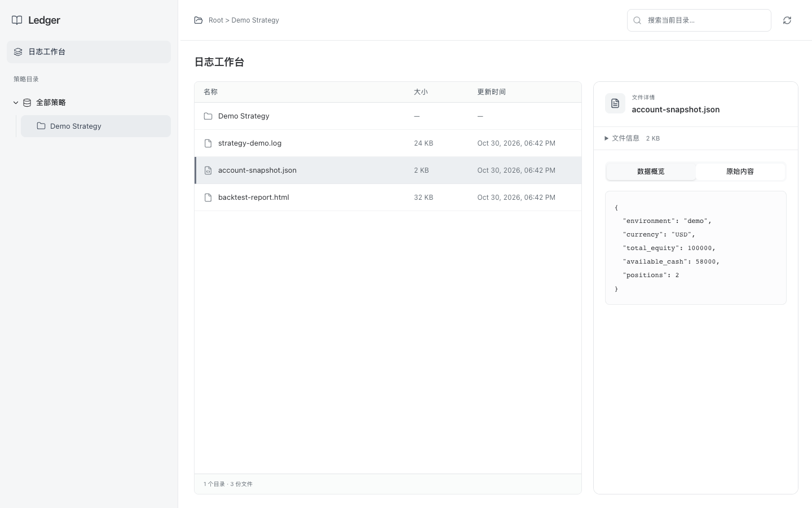Viewport: 812px width, 508px height.
Task: Open 日志工作台 in the sidebar
Action: point(89,52)
